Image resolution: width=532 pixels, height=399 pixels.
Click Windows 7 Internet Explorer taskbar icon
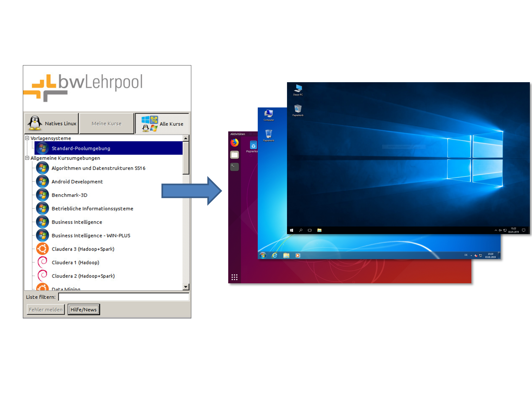(275, 255)
